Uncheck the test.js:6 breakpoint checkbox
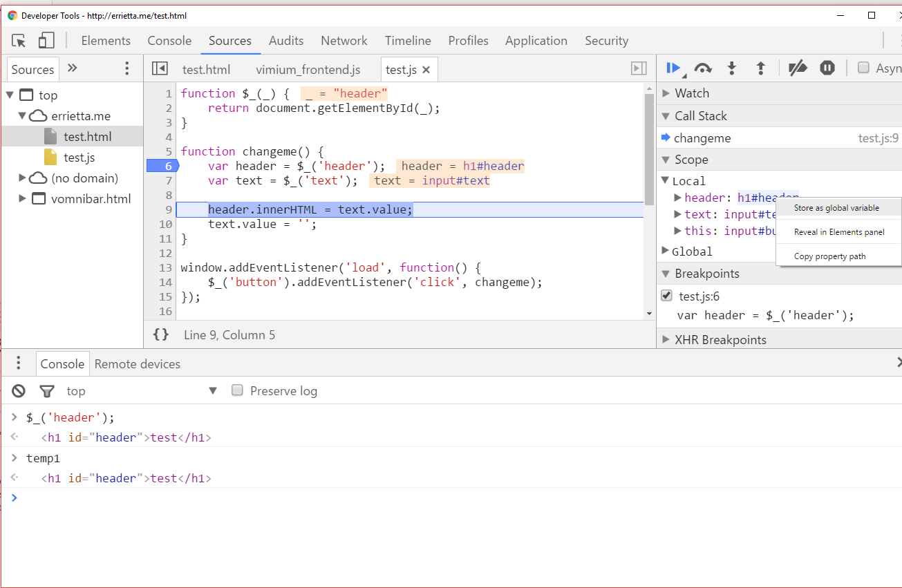The image size is (902, 588). tap(666, 296)
